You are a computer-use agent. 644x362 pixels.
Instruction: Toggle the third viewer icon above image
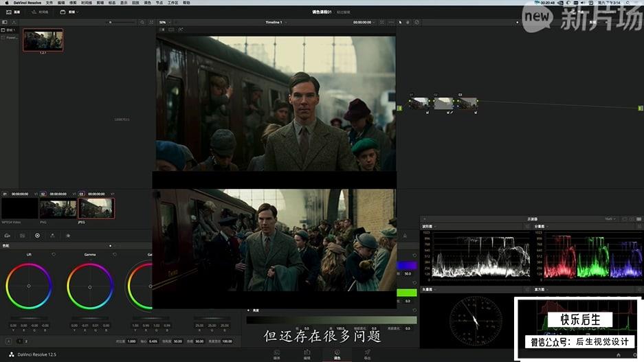pyautogui.click(x=180, y=30)
